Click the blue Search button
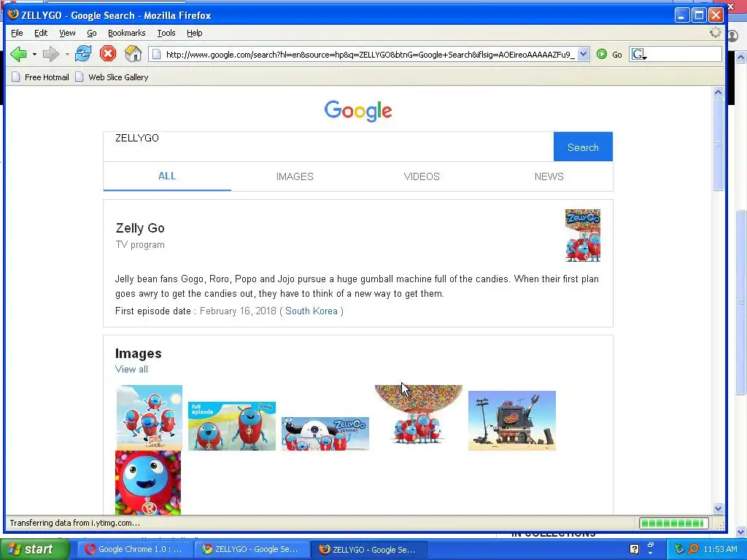The width and height of the screenshot is (747, 560). click(x=583, y=147)
